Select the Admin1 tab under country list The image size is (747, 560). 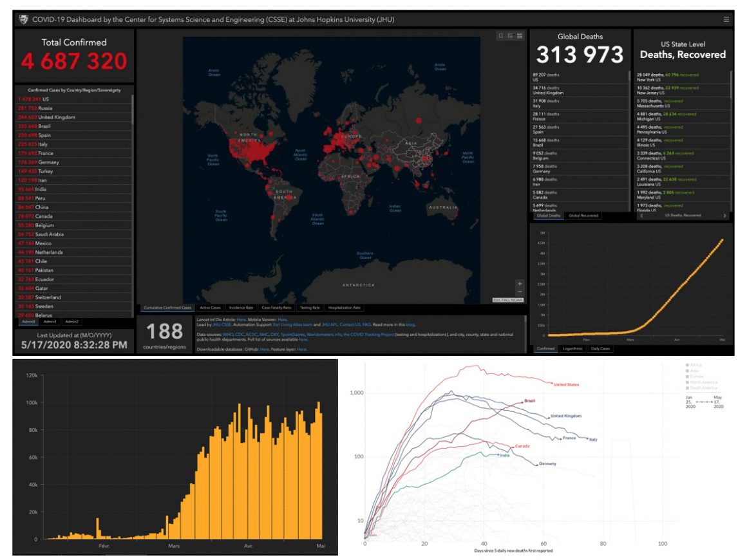coord(50,321)
